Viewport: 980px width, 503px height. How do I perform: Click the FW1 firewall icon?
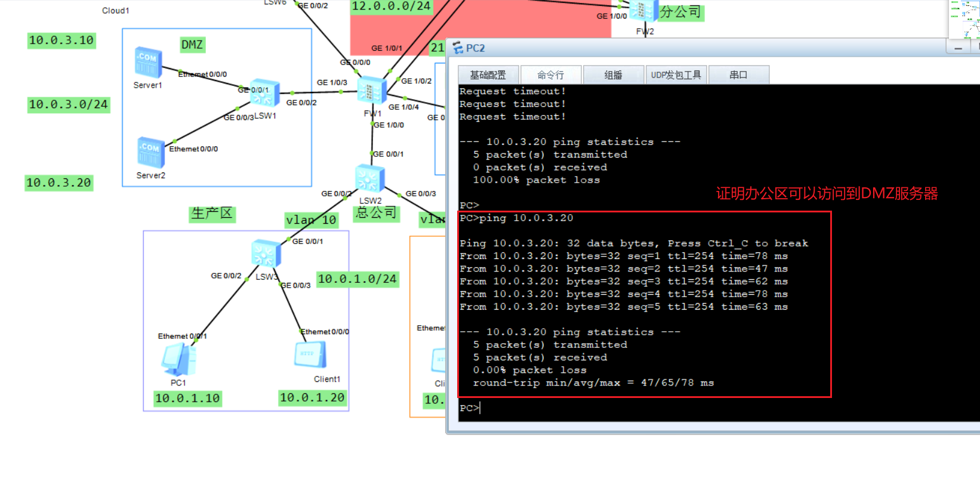coord(372,91)
